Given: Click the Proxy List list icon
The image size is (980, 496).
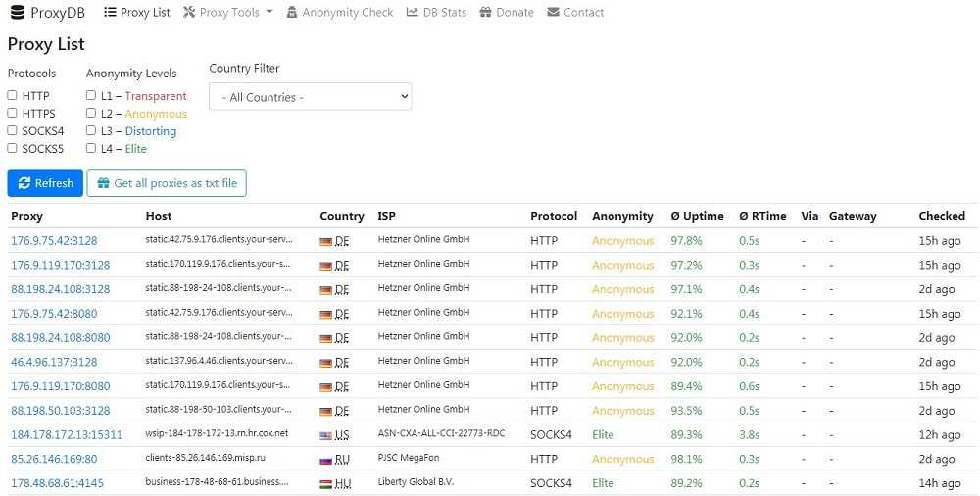Looking at the screenshot, I should [110, 13].
